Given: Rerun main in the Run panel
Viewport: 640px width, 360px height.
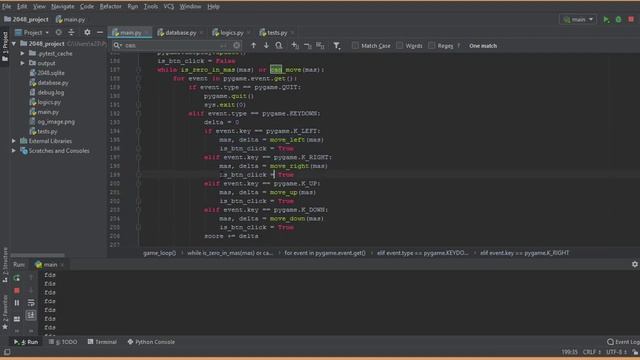Looking at the screenshot, I should (x=17, y=278).
